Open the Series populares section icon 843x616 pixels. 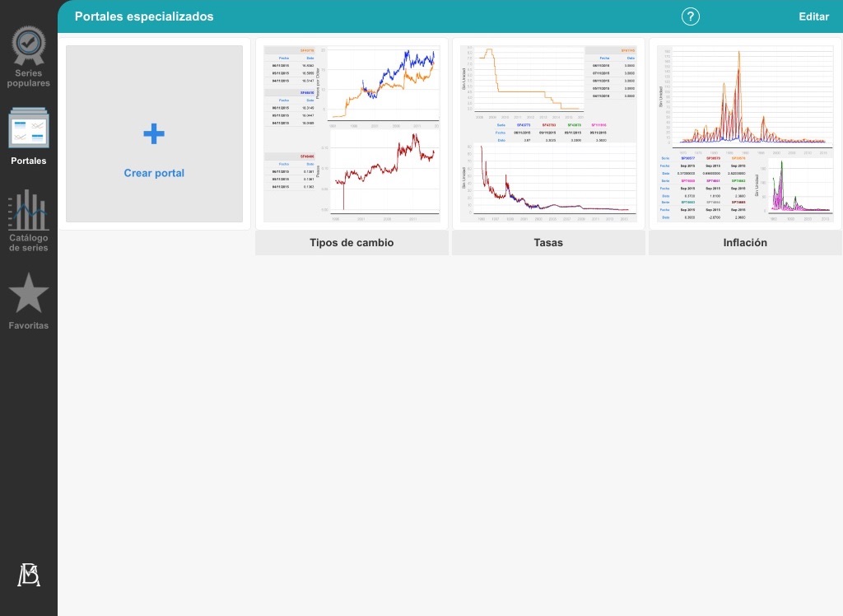coord(29,45)
